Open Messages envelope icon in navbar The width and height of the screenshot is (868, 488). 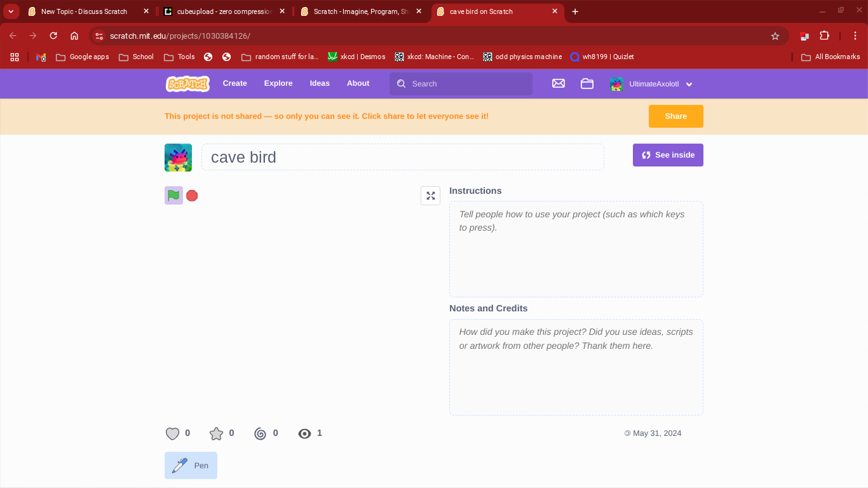click(559, 83)
